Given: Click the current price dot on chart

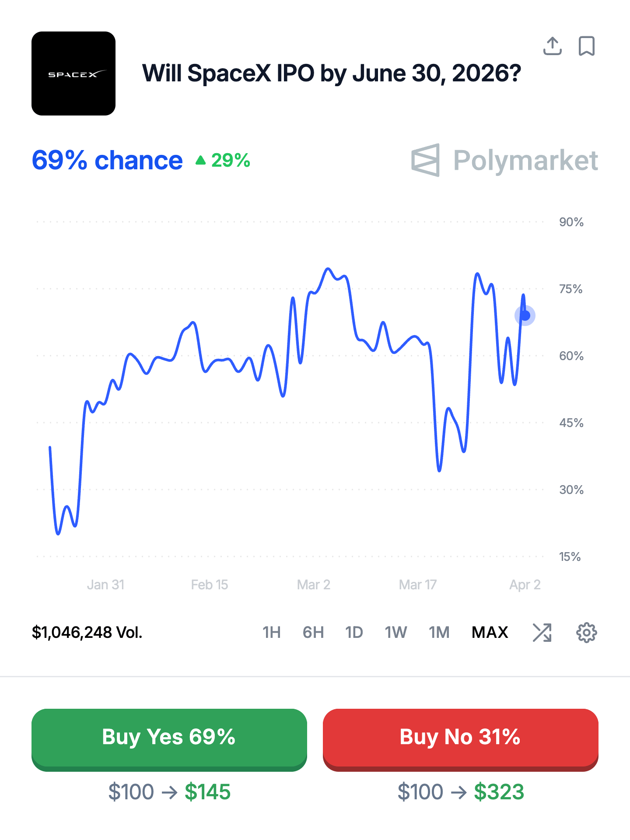Looking at the screenshot, I should tap(525, 315).
